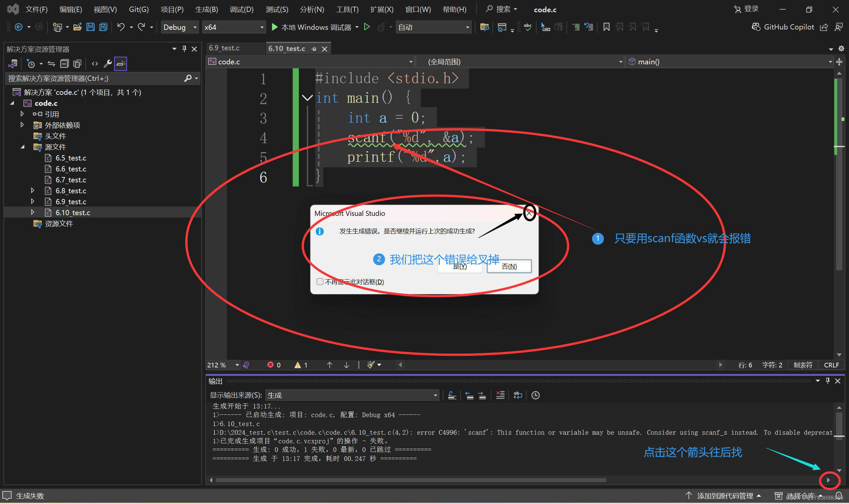Click the editor vertical scrollbar down arrow
The width and height of the screenshot is (849, 504).
[839, 354]
